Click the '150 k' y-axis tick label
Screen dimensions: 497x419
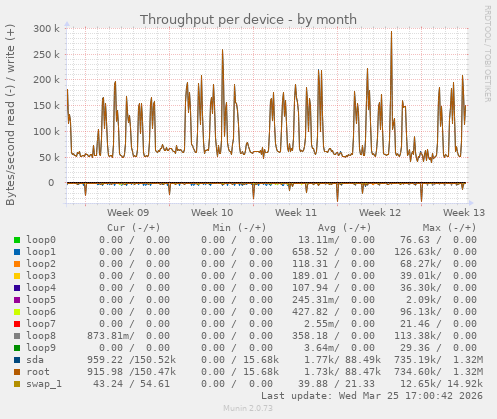46,106
